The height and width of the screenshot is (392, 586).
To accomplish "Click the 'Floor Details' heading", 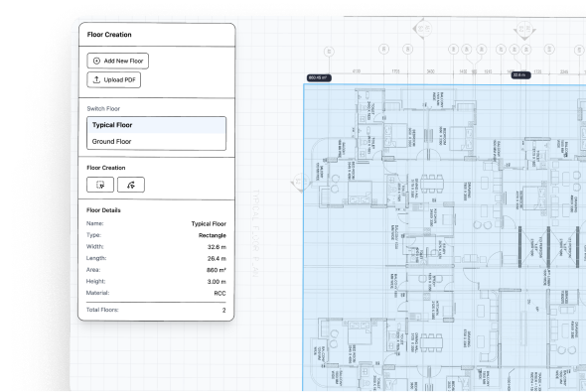I will [x=103, y=210].
